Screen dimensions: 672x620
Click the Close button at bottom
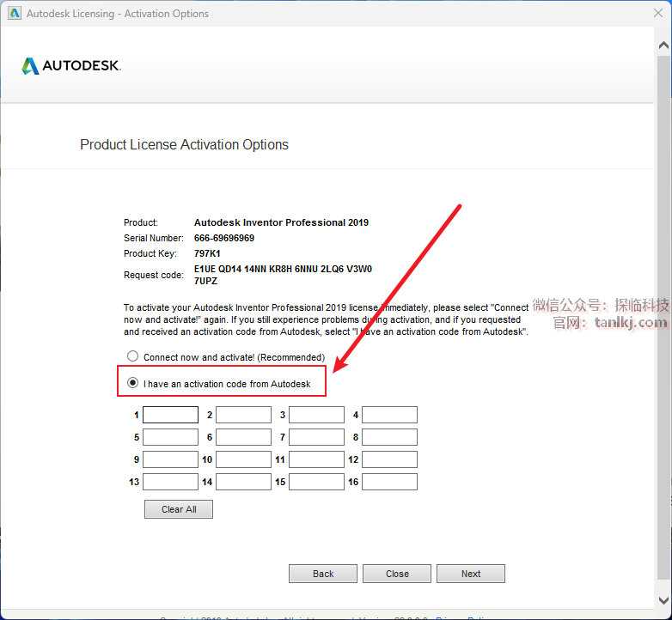[397, 574]
